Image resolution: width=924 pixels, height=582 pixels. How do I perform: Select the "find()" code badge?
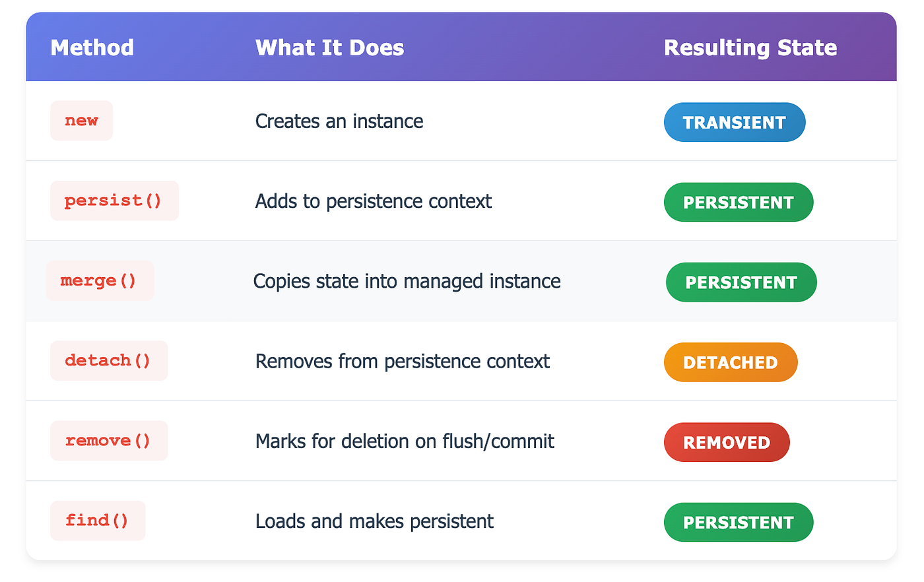tap(97, 521)
